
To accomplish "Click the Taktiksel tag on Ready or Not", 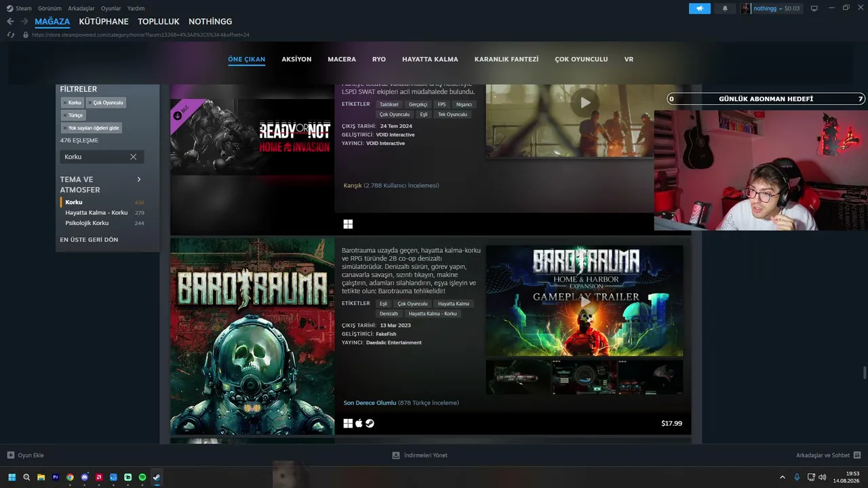I will [389, 104].
